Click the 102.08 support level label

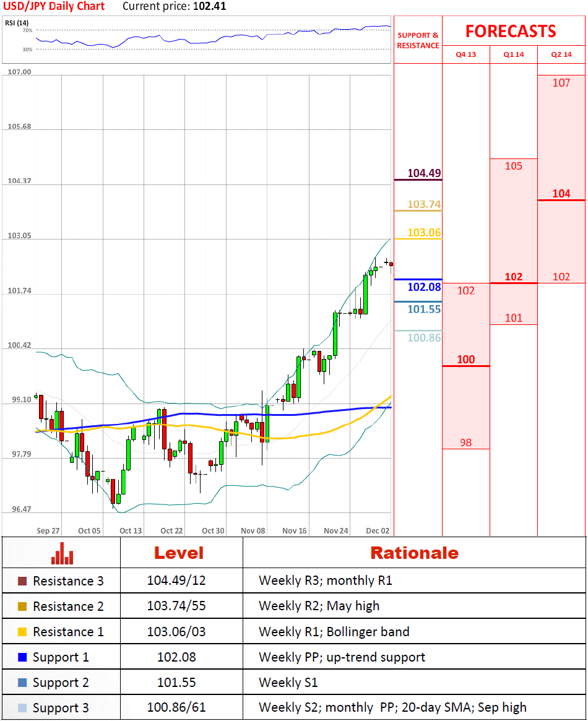pos(424,287)
